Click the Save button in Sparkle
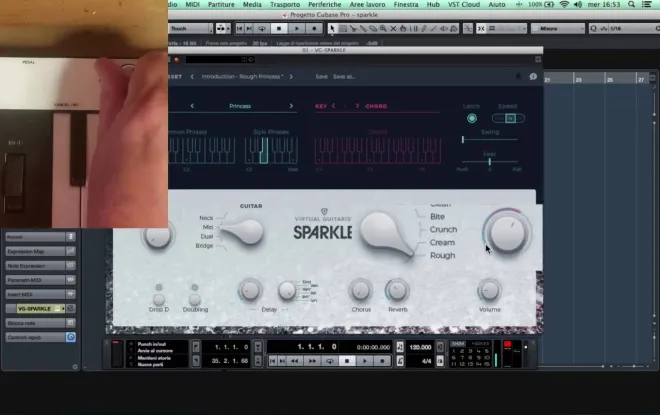The height and width of the screenshot is (415, 660). click(x=321, y=76)
